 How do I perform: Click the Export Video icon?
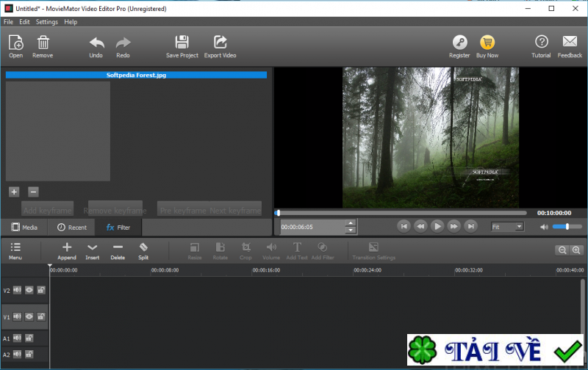click(x=220, y=42)
